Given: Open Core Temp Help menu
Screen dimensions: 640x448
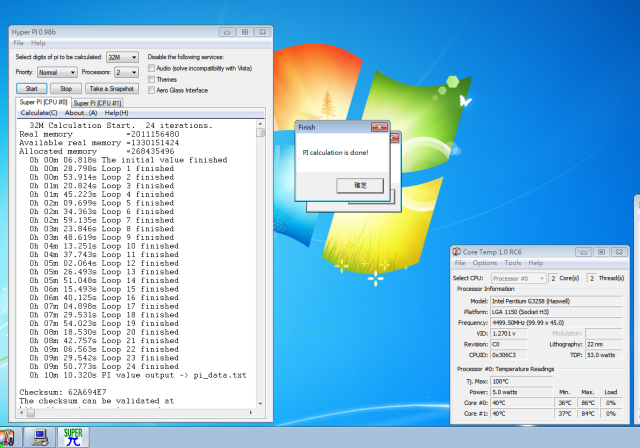Looking at the screenshot, I should pyautogui.click(x=536, y=263).
